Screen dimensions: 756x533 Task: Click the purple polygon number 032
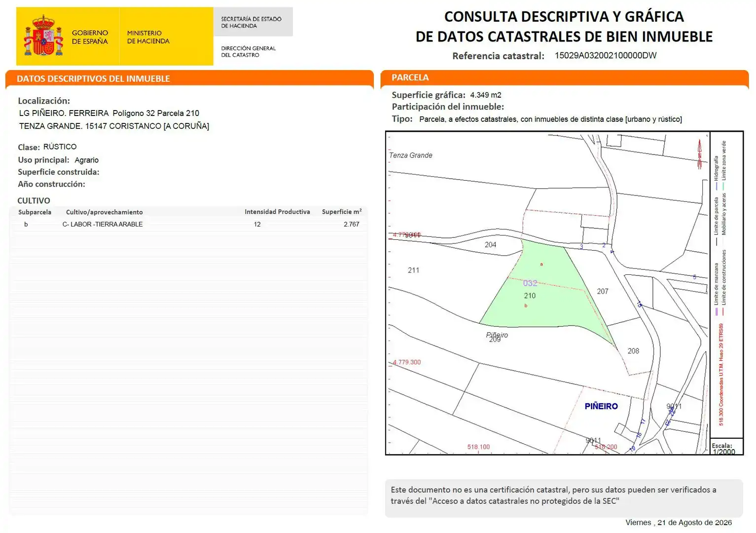530,283
